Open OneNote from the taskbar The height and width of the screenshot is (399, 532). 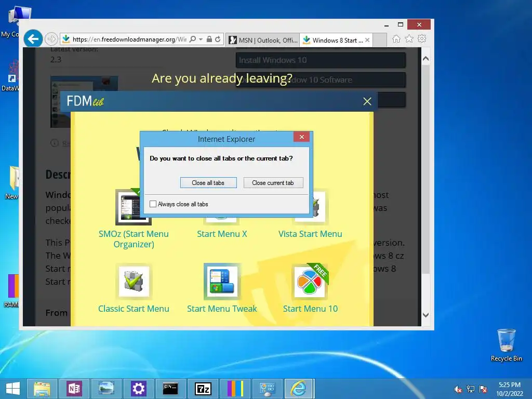click(x=74, y=389)
